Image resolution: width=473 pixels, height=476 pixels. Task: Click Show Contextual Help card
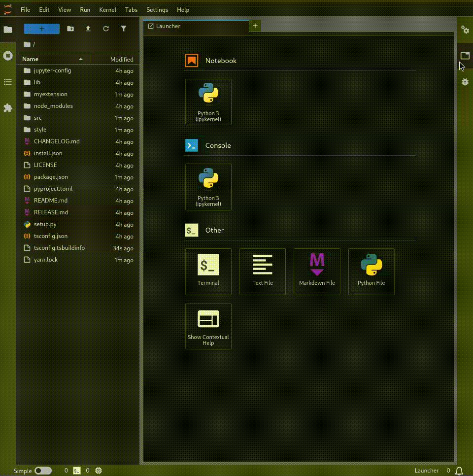tap(208, 326)
